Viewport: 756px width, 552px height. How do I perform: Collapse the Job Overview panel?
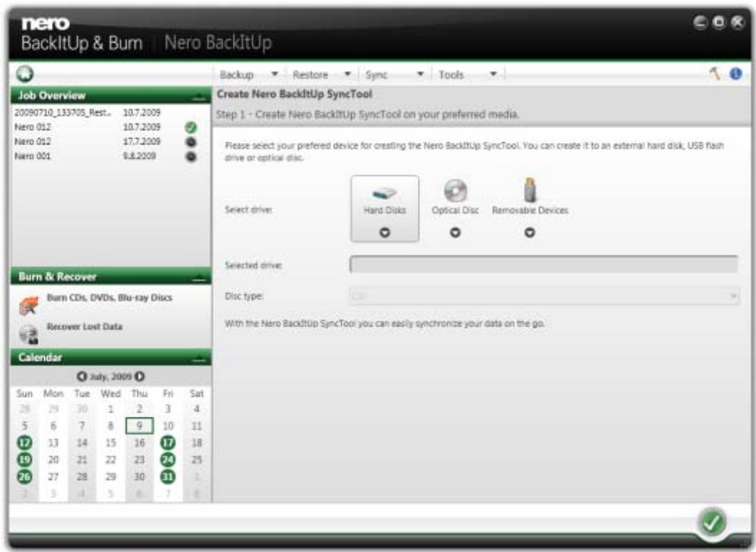pyautogui.click(x=198, y=96)
